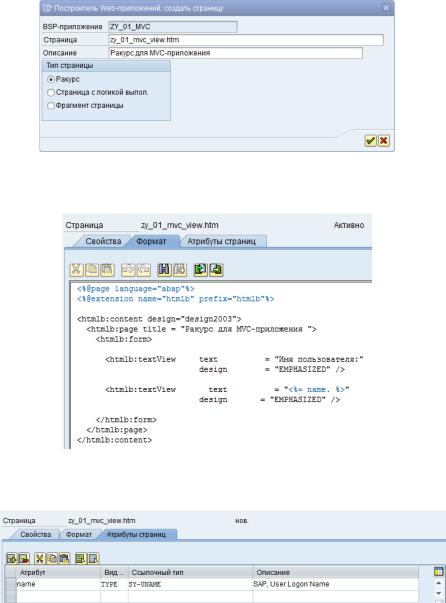Upload (import) icon in the editor toolbar
The width and height of the screenshot is (446, 603).
(x=200, y=270)
